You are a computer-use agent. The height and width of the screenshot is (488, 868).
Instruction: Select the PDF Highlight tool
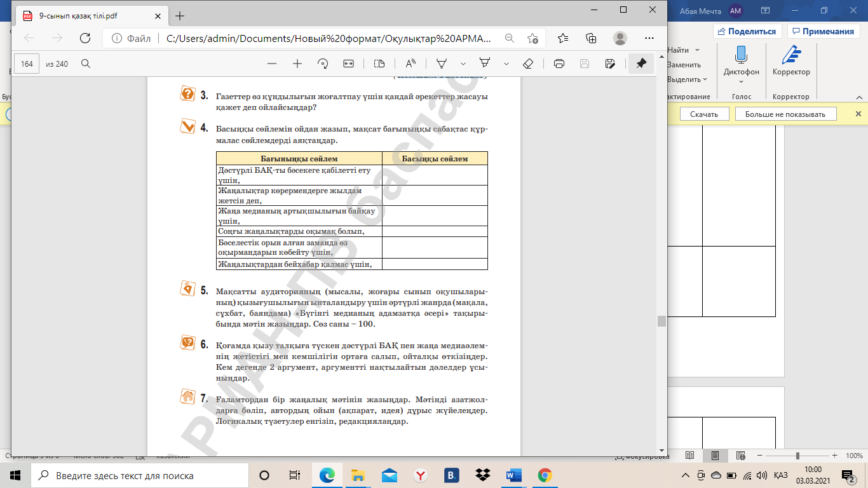click(x=485, y=64)
